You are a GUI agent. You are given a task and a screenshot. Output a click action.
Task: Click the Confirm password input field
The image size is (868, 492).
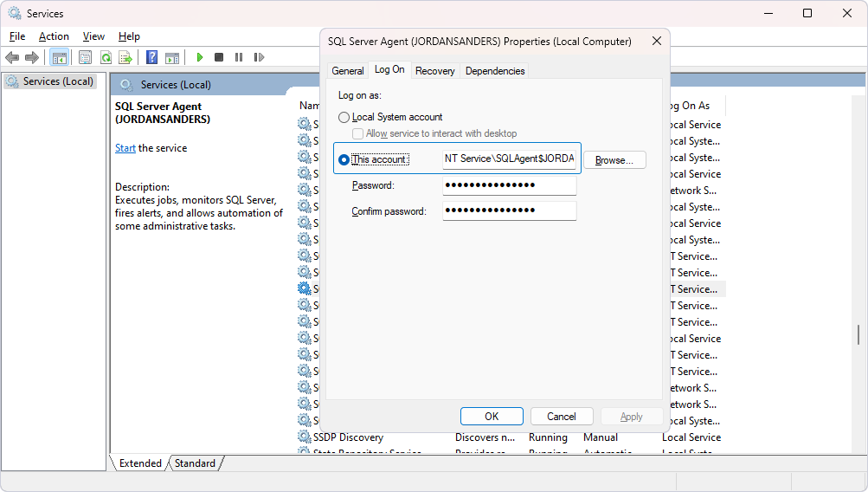click(509, 211)
